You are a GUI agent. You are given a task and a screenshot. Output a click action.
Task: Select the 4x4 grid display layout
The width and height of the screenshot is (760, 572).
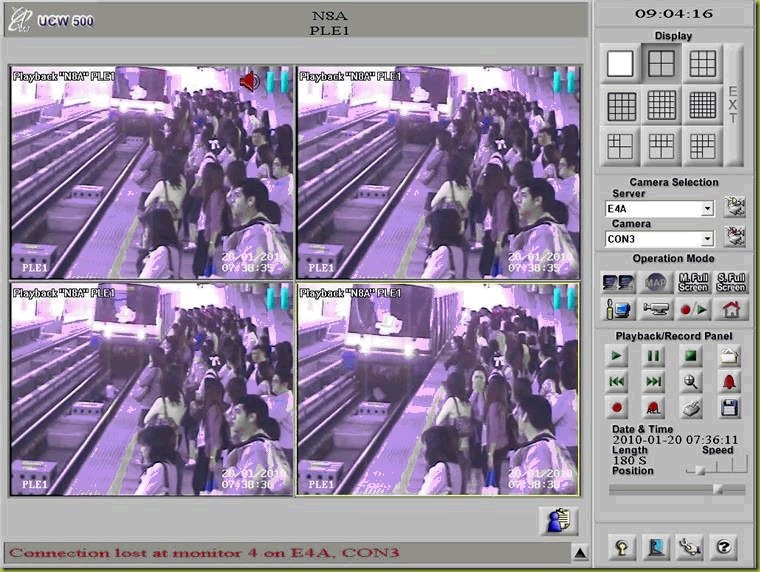[x=621, y=106]
